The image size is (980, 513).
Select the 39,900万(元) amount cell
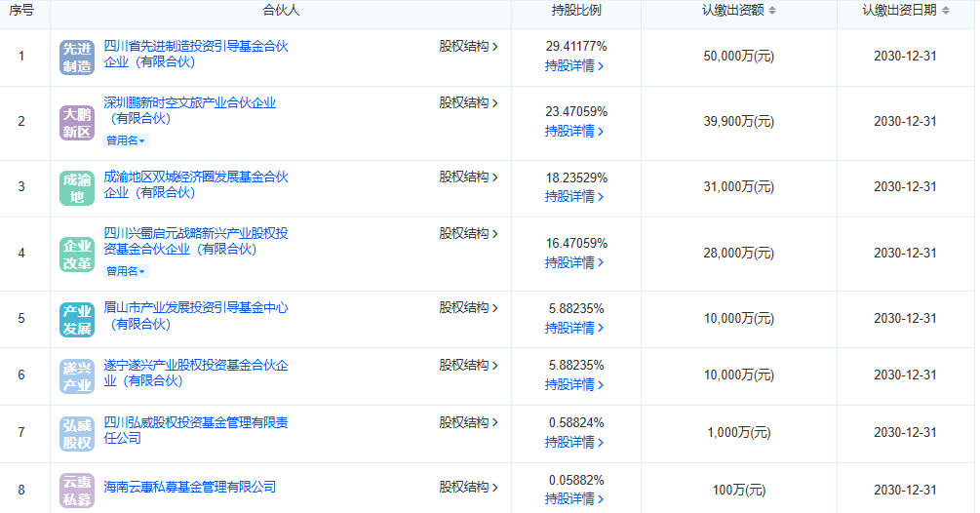click(739, 122)
